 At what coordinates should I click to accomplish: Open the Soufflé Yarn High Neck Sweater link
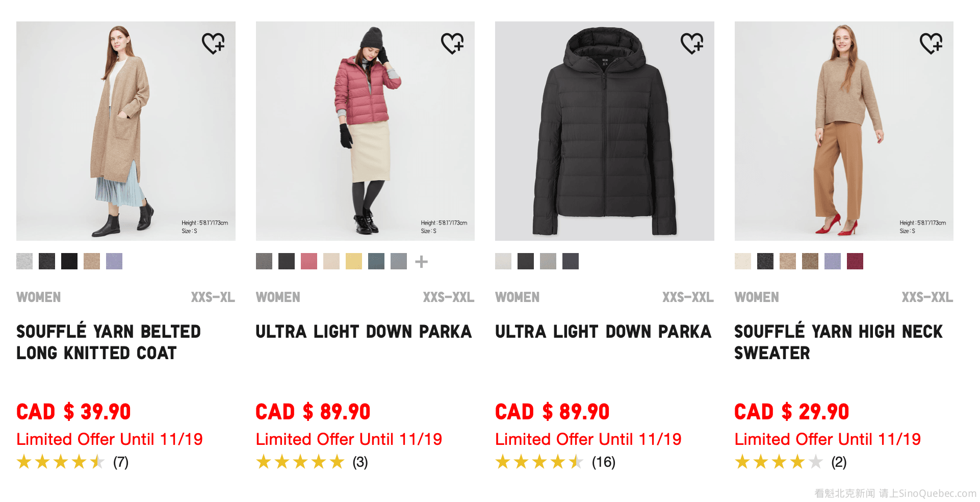(838, 342)
